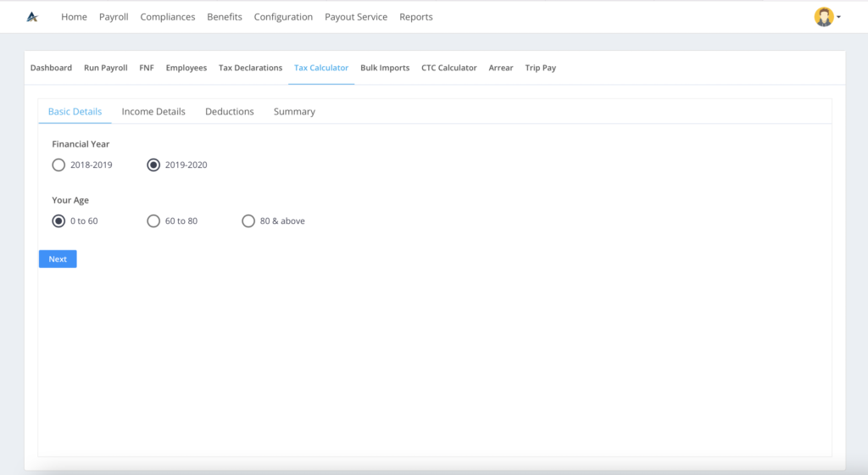Viewport: 868px width, 475px height.
Task: Select the Tax Calculator tab
Action: pos(321,68)
